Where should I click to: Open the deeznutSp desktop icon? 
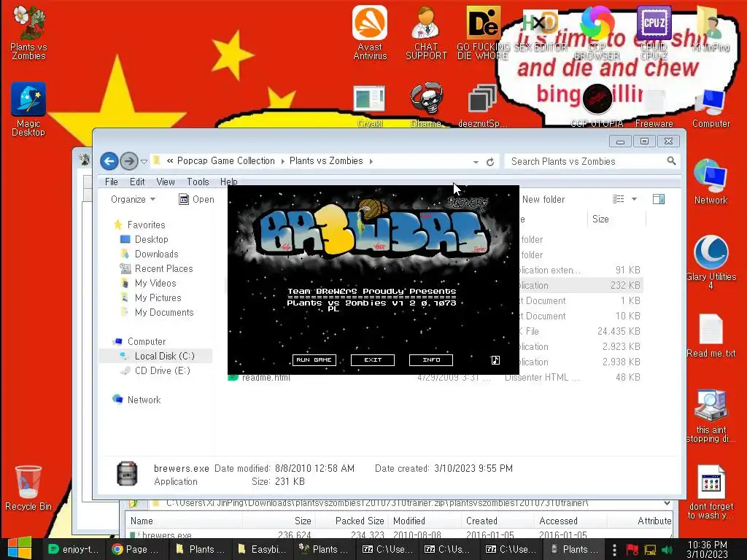(482, 106)
